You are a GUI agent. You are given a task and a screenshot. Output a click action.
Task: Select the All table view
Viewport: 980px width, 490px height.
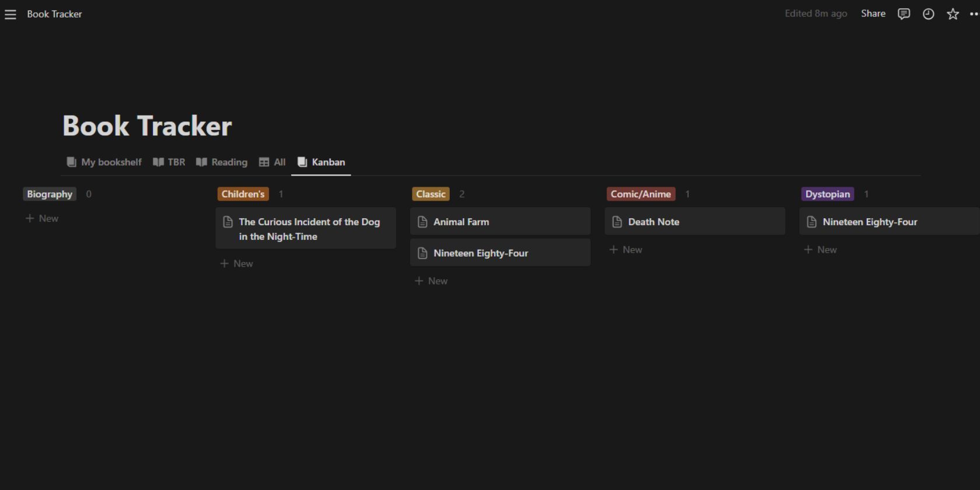pos(272,162)
